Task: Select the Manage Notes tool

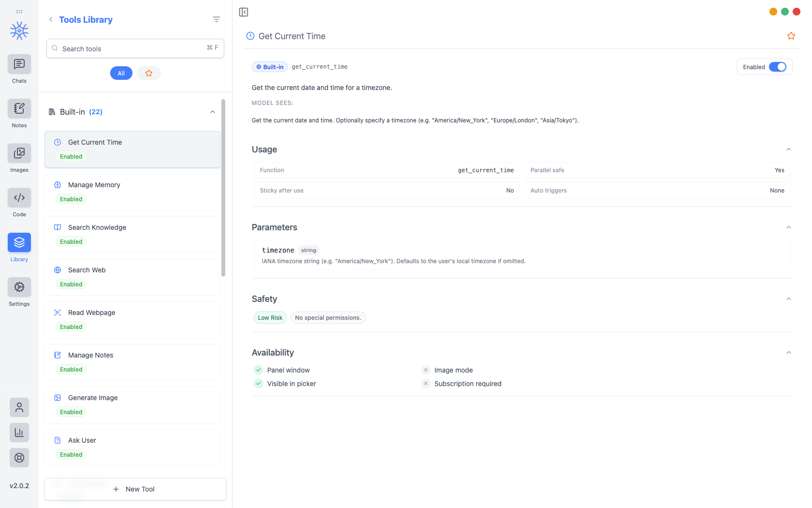Action: 132,362
